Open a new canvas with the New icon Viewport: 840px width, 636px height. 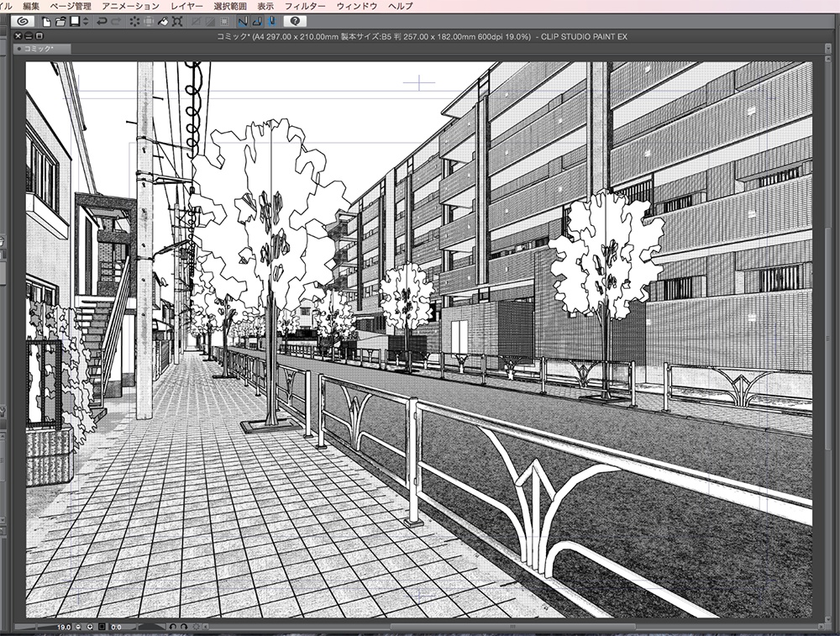[x=46, y=23]
